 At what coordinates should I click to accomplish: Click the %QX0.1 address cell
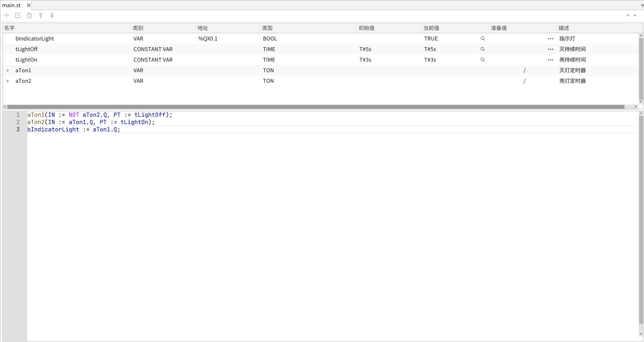pyautogui.click(x=208, y=39)
